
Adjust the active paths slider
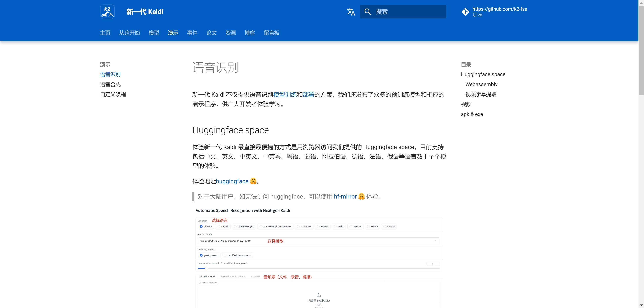tap(207, 268)
